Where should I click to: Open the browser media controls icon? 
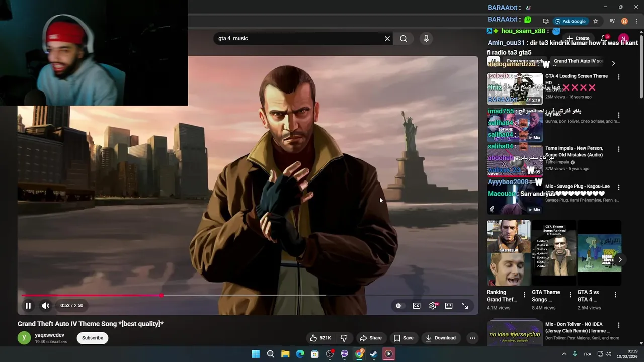612,21
